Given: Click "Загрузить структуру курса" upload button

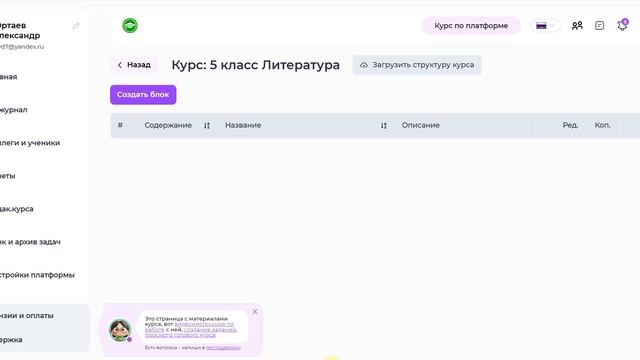Looking at the screenshot, I should [x=417, y=65].
